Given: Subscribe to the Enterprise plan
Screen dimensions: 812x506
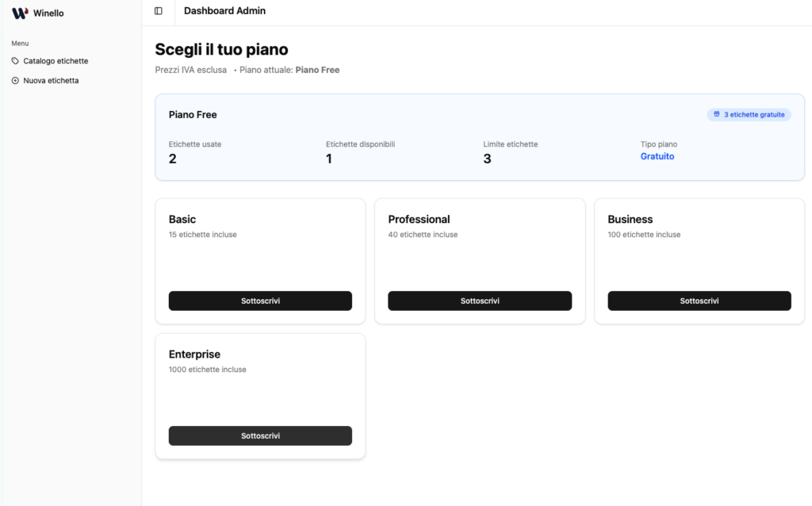Looking at the screenshot, I should pos(260,436).
